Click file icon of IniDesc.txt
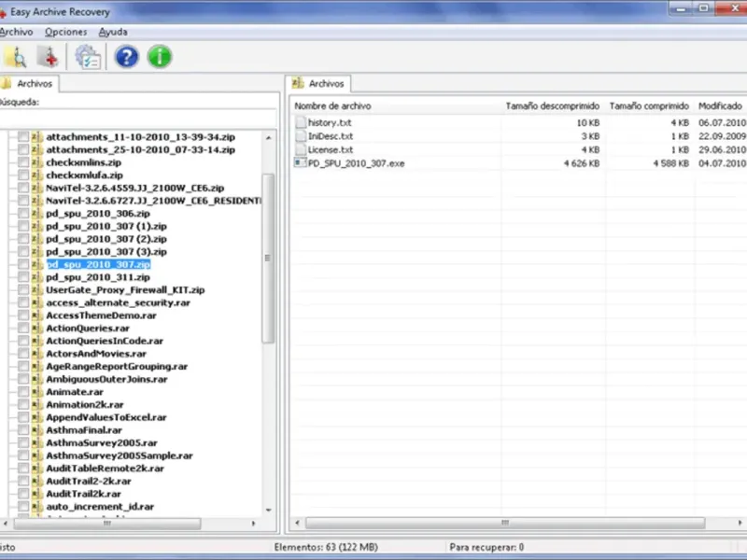Image resolution: width=747 pixels, height=560 pixels. click(x=300, y=136)
